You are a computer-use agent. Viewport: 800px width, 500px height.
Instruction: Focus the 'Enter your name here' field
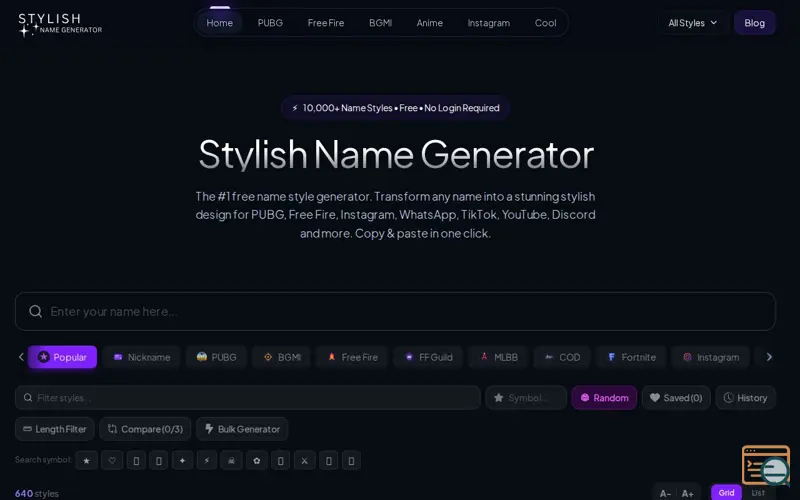tap(395, 311)
